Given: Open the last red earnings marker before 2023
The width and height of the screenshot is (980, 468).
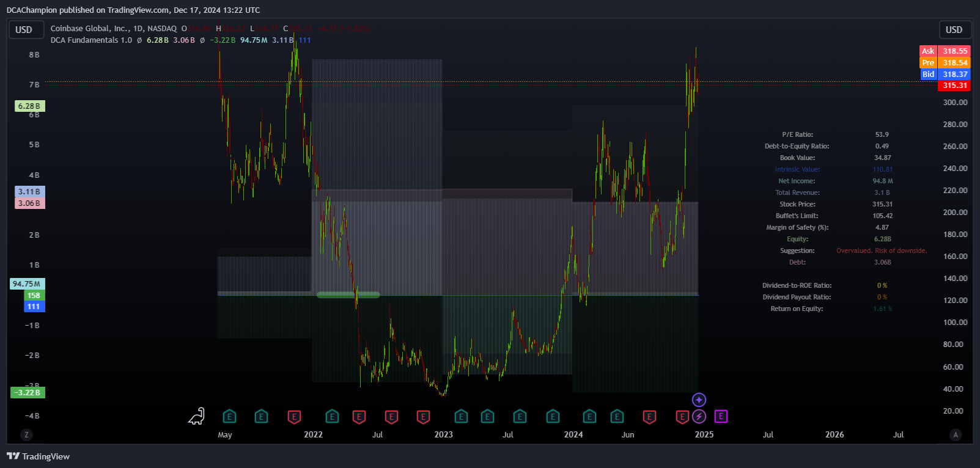Looking at the screenshot, I should click(x=423, y=417).
